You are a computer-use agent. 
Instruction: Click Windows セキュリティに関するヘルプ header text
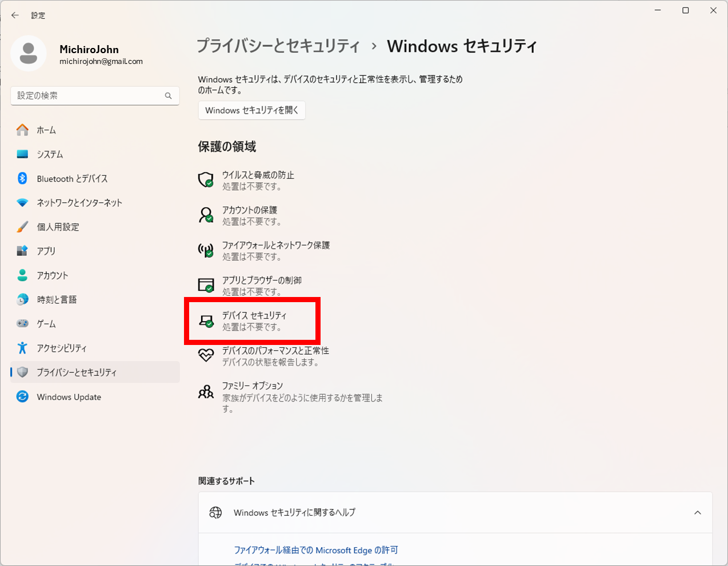pos(294,512)
